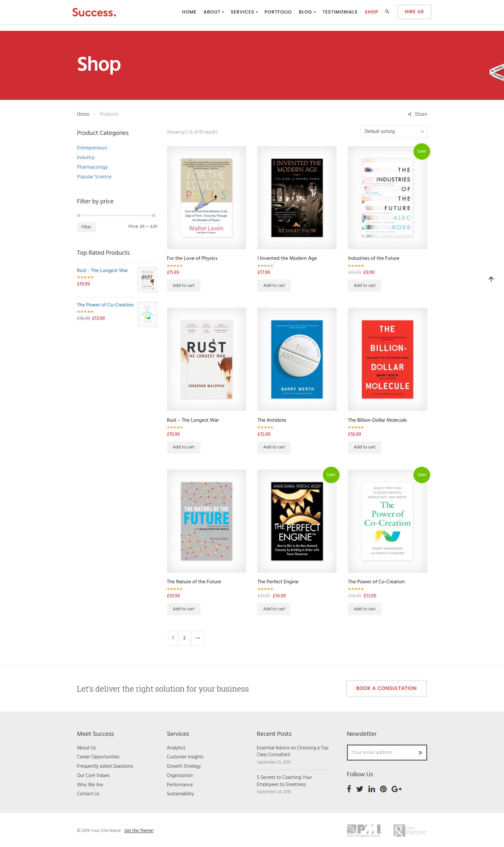Click the Book a Consultation button
Image resolution: width=504 pixels, height=847 pixels.
pyautogui.click(x=386, y=688)
